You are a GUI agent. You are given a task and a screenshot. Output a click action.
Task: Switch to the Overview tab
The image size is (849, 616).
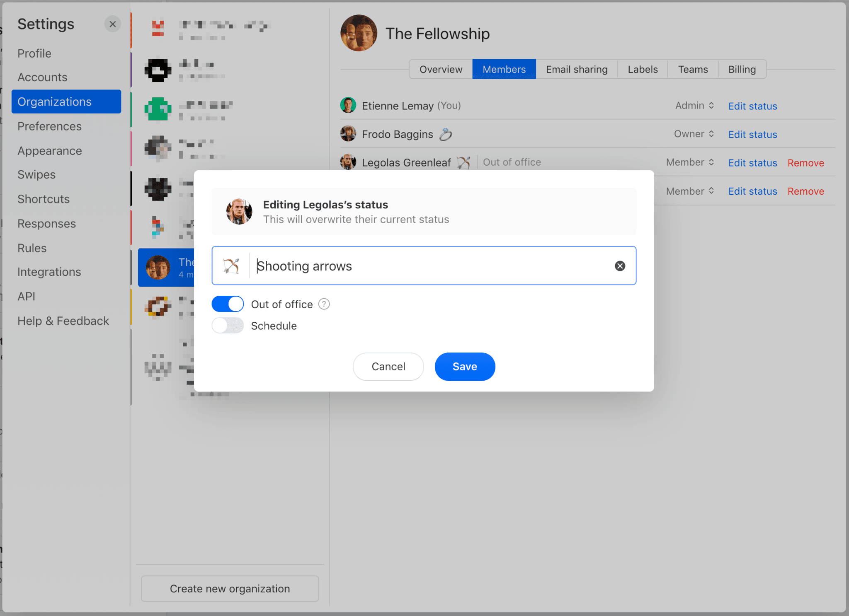440,68
